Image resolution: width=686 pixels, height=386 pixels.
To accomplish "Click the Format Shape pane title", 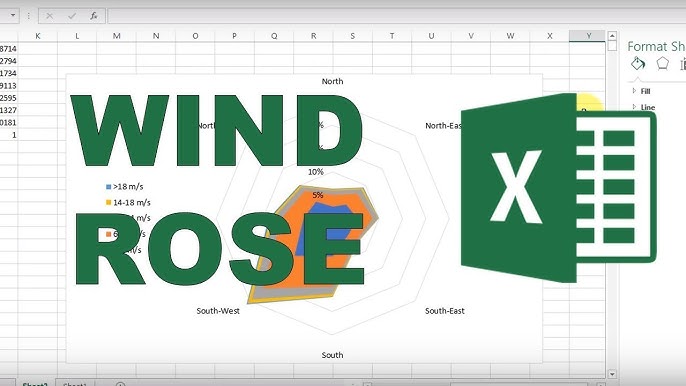I will tap(656, 46).
